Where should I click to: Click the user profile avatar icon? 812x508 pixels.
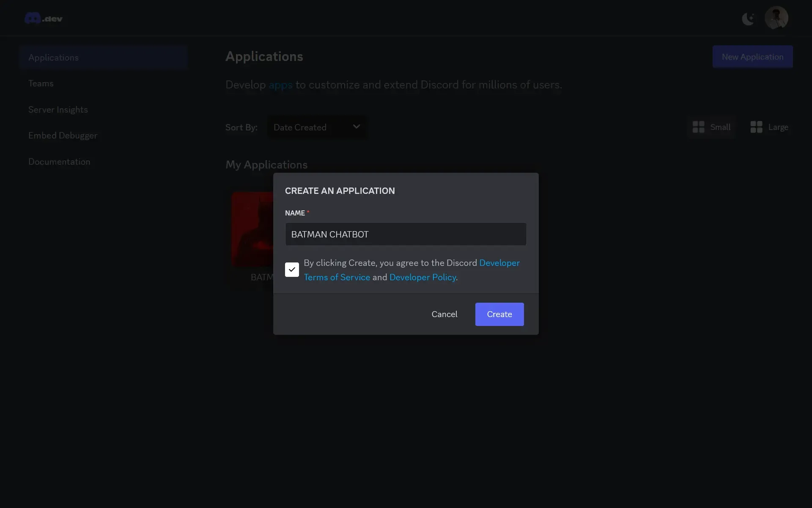coord(776,17)
